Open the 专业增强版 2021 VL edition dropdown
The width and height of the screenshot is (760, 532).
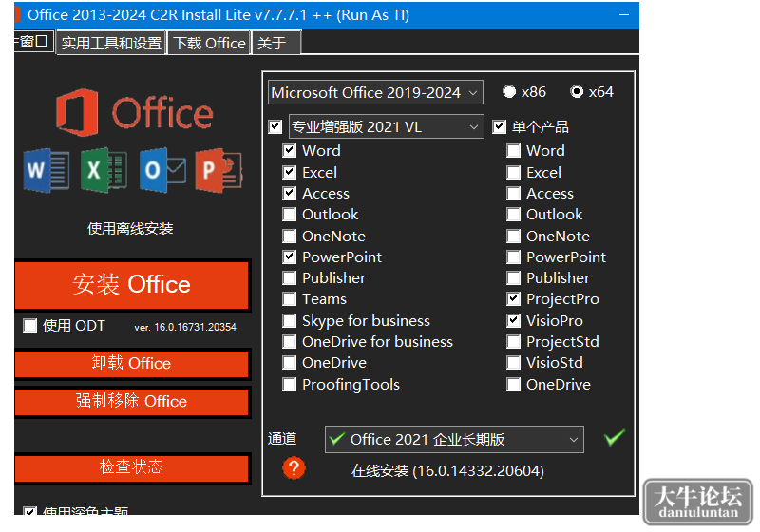(387, 127)
